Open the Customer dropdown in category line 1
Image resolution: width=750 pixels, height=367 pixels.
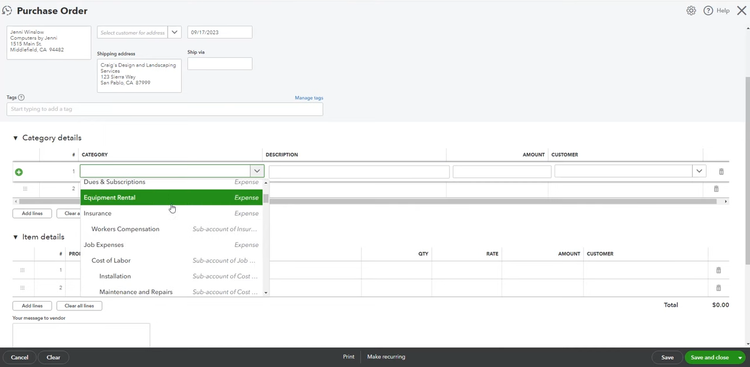[x=699, y=171]
